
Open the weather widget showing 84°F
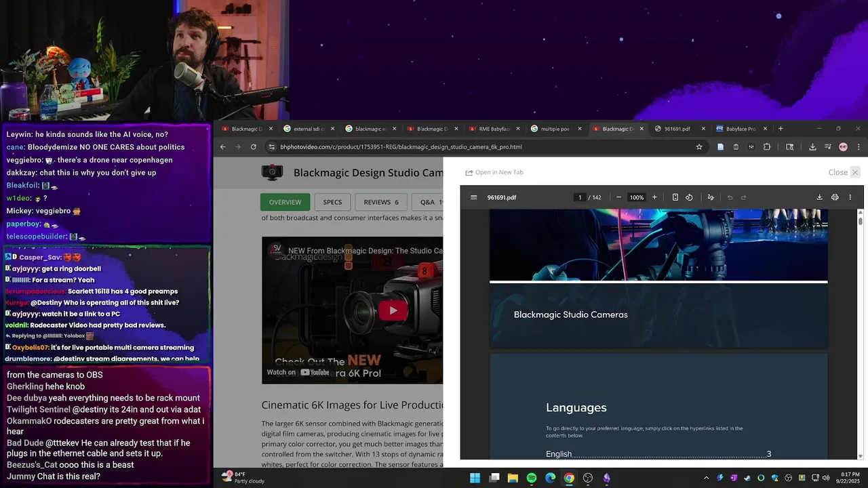pyautogui.click(x=244, y=478)
